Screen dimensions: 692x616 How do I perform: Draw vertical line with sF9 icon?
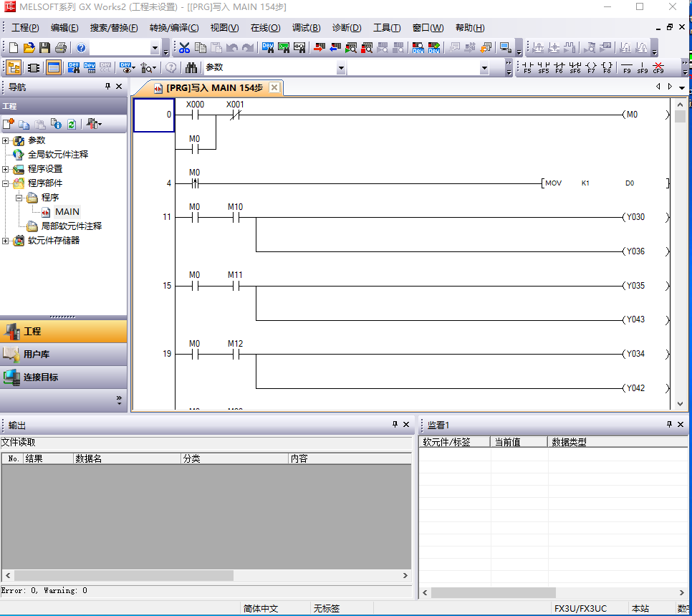pyautogui.click(x=643, y=67)
